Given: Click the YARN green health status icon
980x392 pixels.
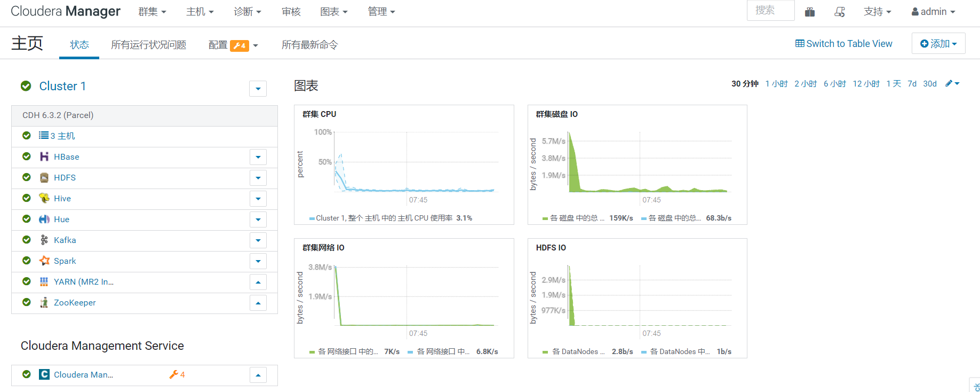Looking at the screenshot, I should 27,281.
